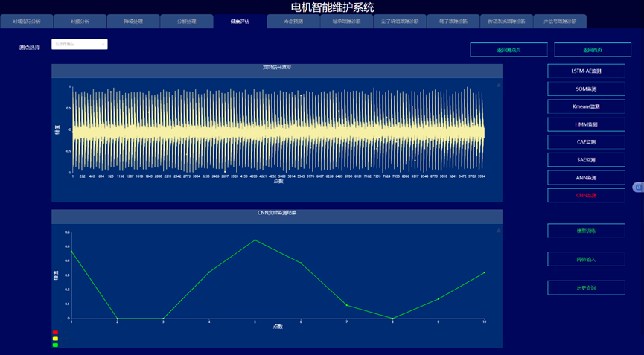This screenshot has width=644, height=355.
Task: Click the red legend color marker
Action: [x=55, y=333]
